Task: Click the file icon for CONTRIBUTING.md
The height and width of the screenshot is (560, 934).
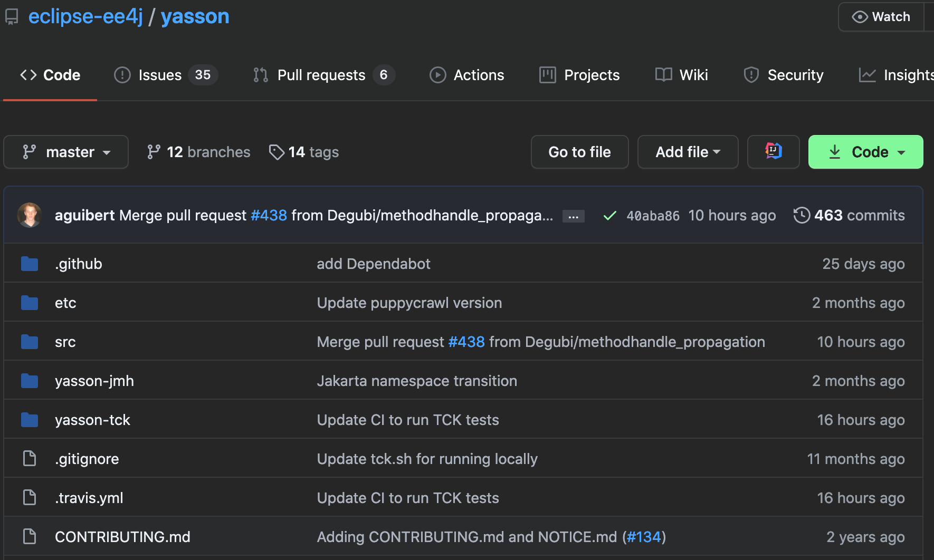Action: point(30,537)
